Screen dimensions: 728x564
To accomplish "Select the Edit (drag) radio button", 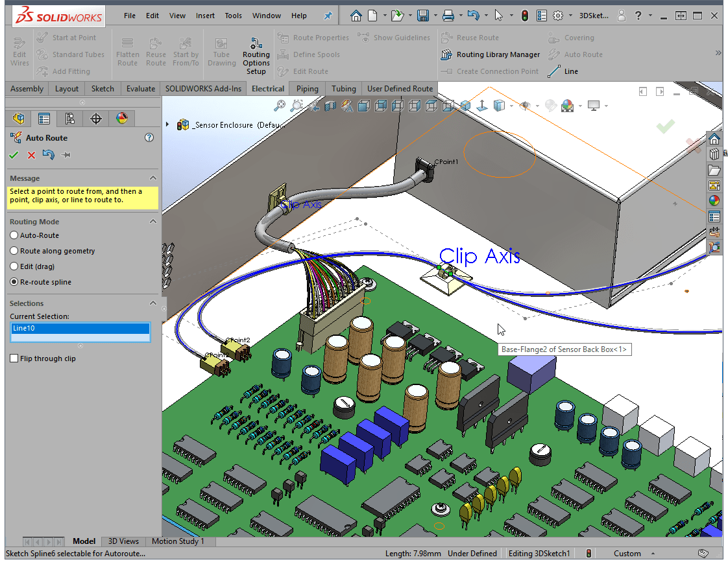I will [x=14, y=266].
